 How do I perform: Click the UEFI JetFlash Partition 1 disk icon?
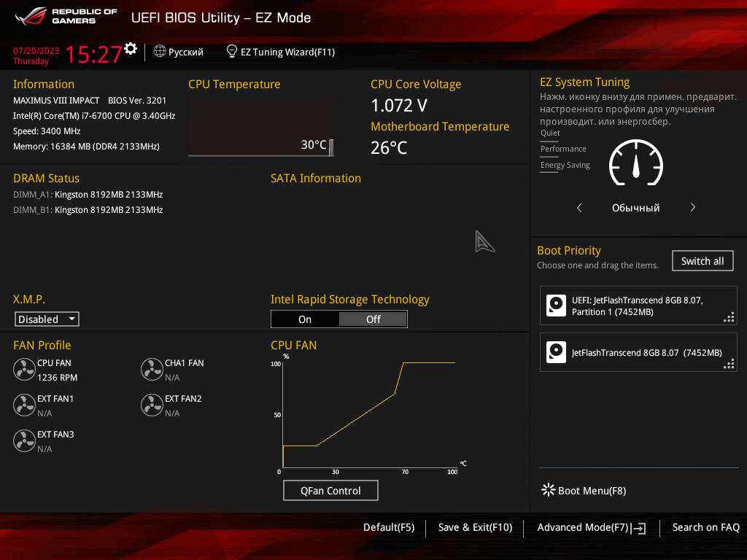556,306
